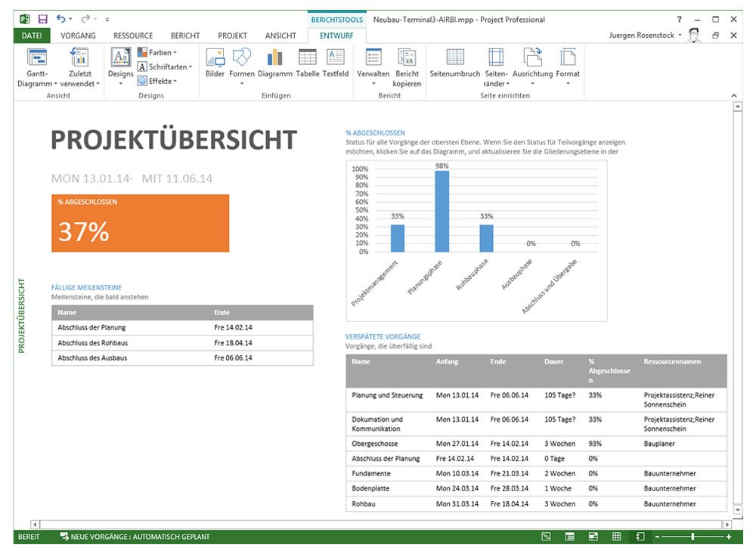Click the Abschluss der Planung milestone row
This screenshot has width=756, height=551.
tap(182, 327)
